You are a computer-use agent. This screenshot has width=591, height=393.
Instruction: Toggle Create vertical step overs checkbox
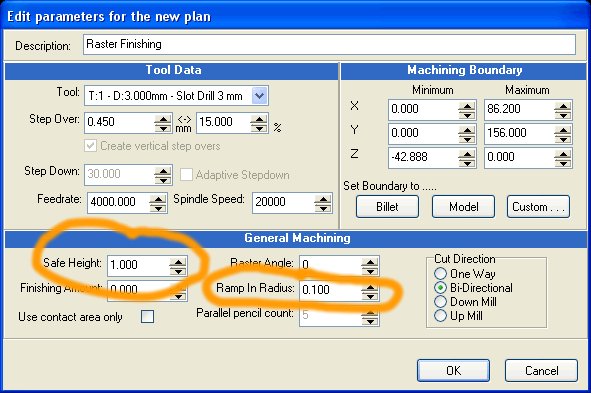(x=90, y=146)
